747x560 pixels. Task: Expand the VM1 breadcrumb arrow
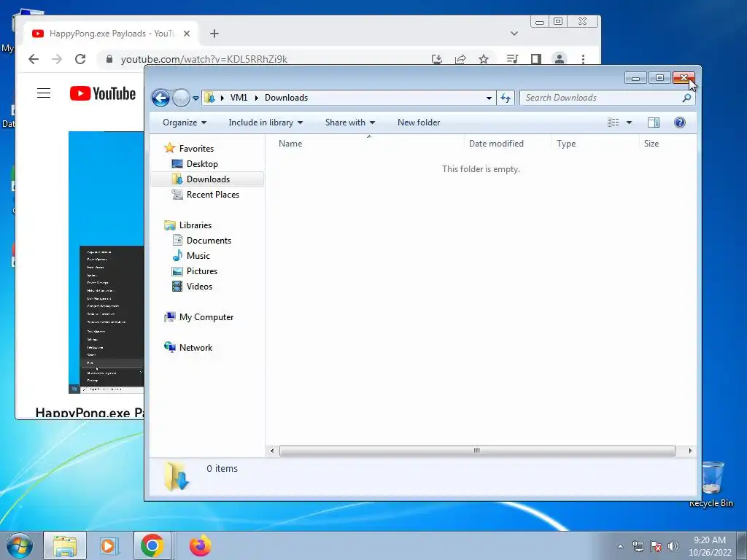256,98
